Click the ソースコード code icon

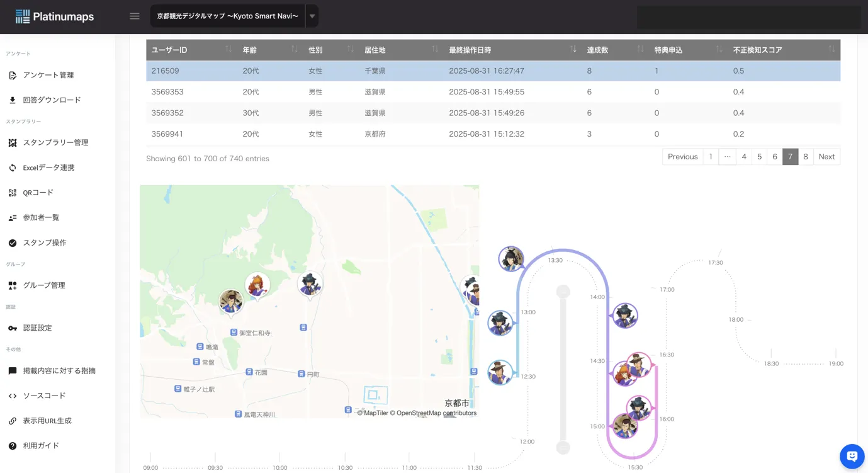tap(13, 396)
